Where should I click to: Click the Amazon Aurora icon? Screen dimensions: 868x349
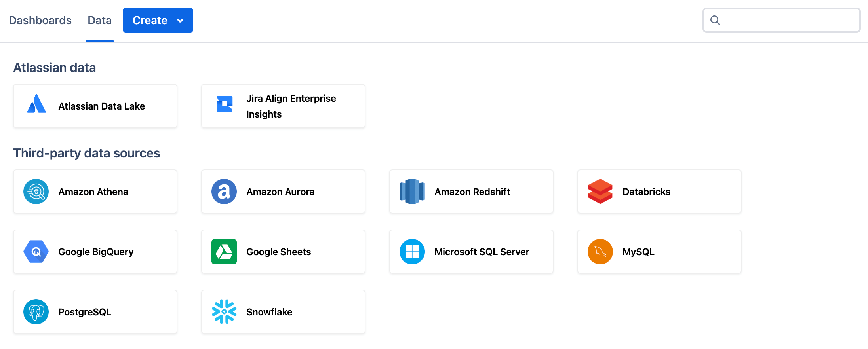point(224,192)
